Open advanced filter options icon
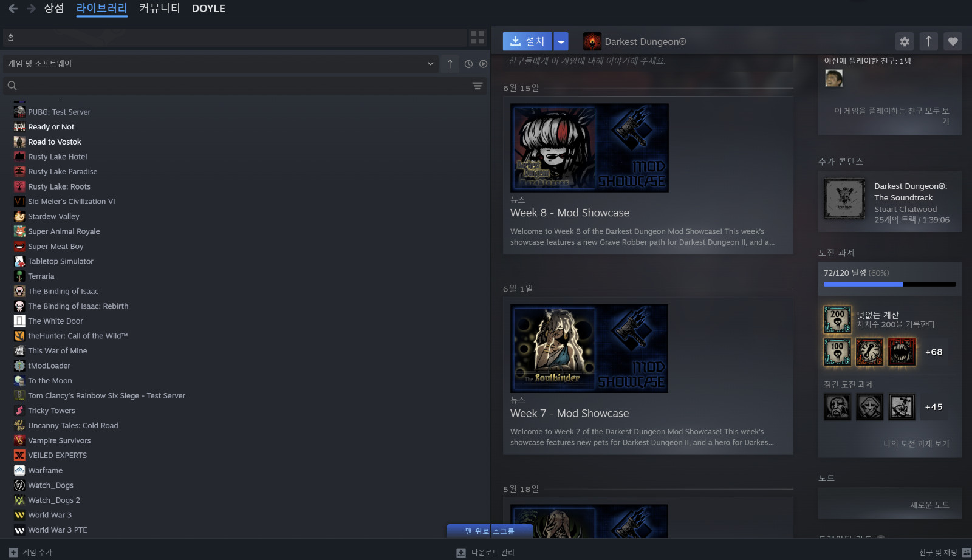The image size is (972, 560). point(477,86)
